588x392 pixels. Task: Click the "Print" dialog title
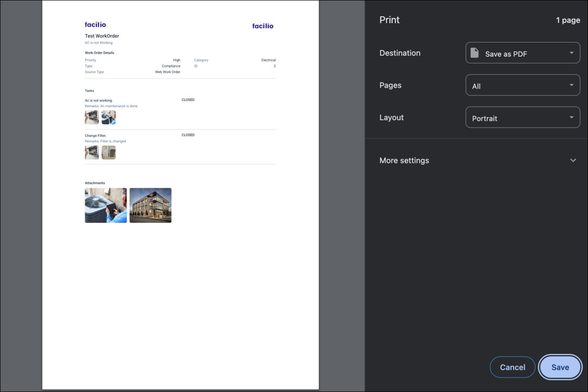click(x=390, y=20)
